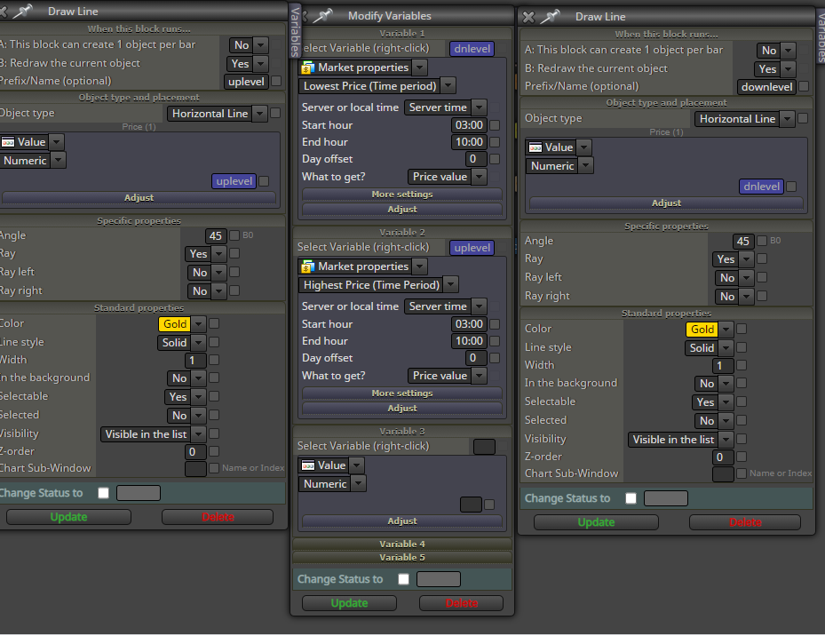
Task: Open Ray left dropdown in left Draw Line
Action: click(x=207, y=272)
